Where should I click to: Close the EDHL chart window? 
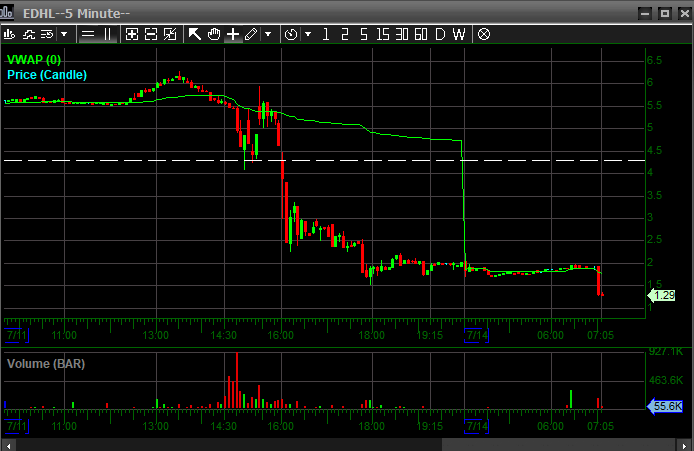tap(684, 13)
